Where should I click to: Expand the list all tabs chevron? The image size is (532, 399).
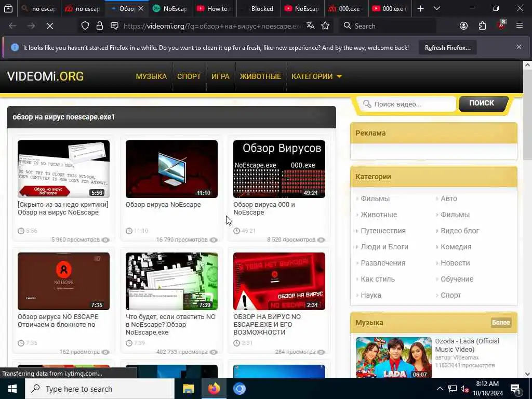coord(437,9)
